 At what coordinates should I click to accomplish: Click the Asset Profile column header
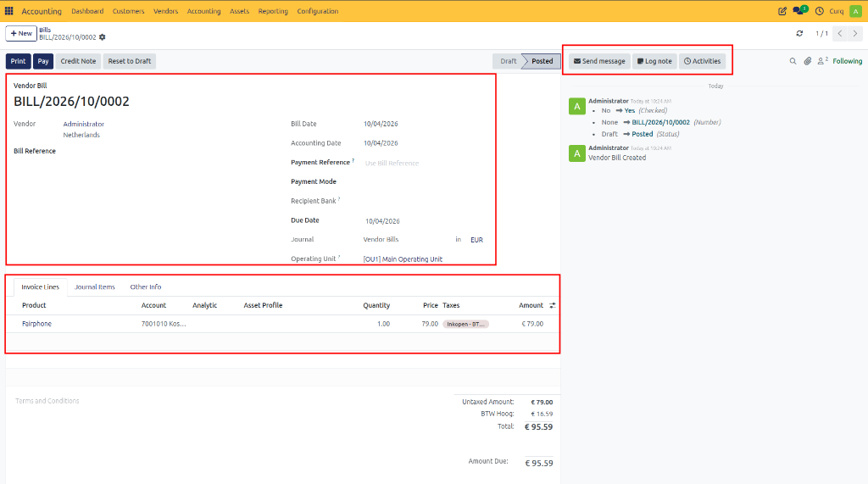tap(263, 305)
